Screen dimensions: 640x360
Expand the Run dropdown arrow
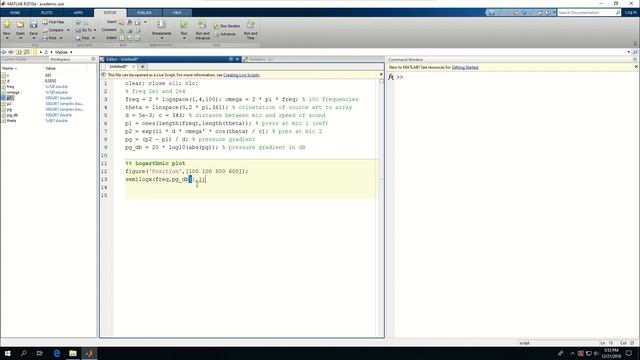click(184, 38)
